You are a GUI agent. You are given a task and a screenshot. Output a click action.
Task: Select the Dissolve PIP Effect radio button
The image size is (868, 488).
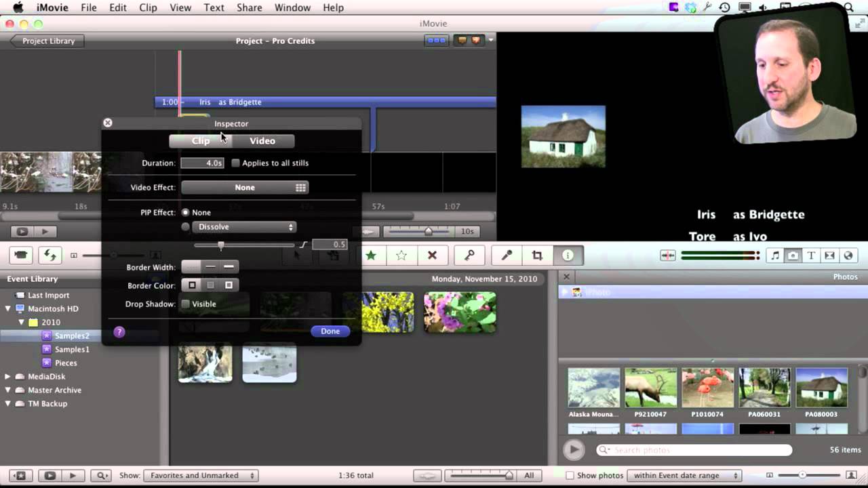(185, 227)
